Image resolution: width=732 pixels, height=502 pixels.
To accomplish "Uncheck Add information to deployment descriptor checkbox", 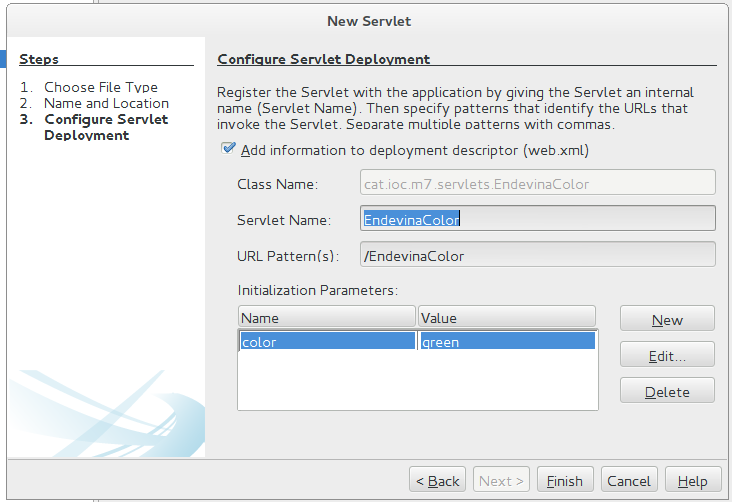I will tap(228, 149).
